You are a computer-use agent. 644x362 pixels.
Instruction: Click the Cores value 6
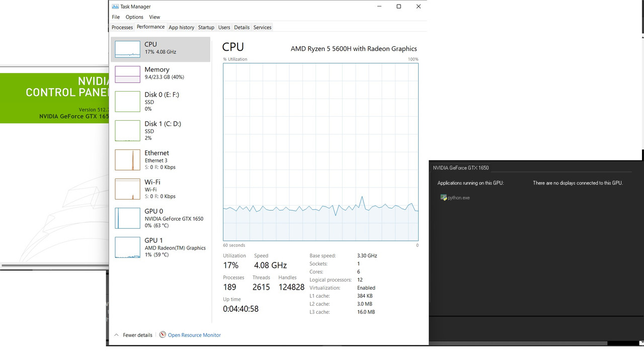pos(359,271)
